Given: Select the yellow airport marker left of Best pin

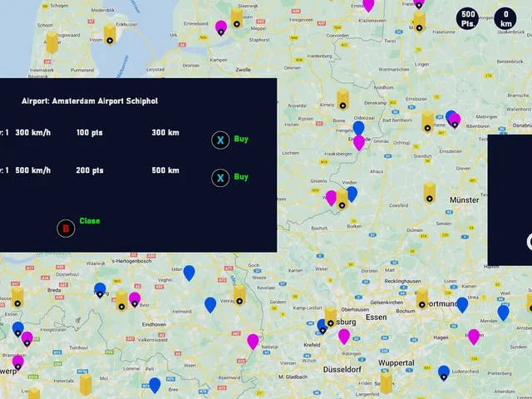Looking at the screenshot, I should [121, 301].
